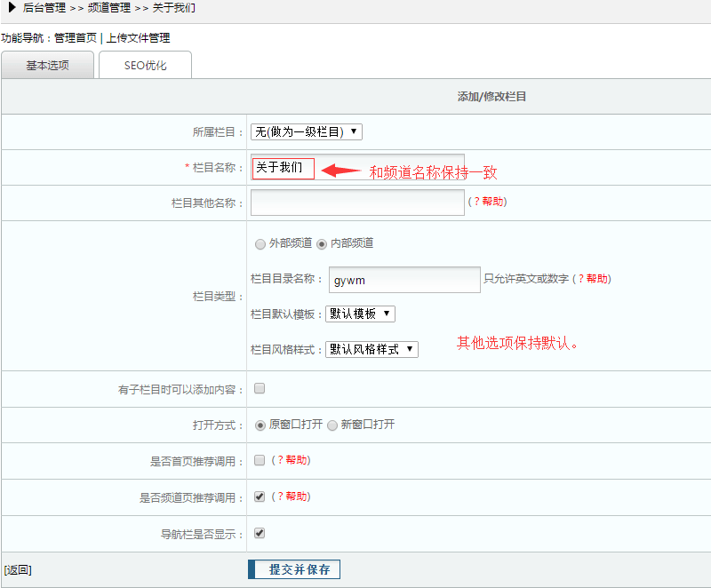Toggle the 导航栏是否显示 checkbox

pos(260,533)
